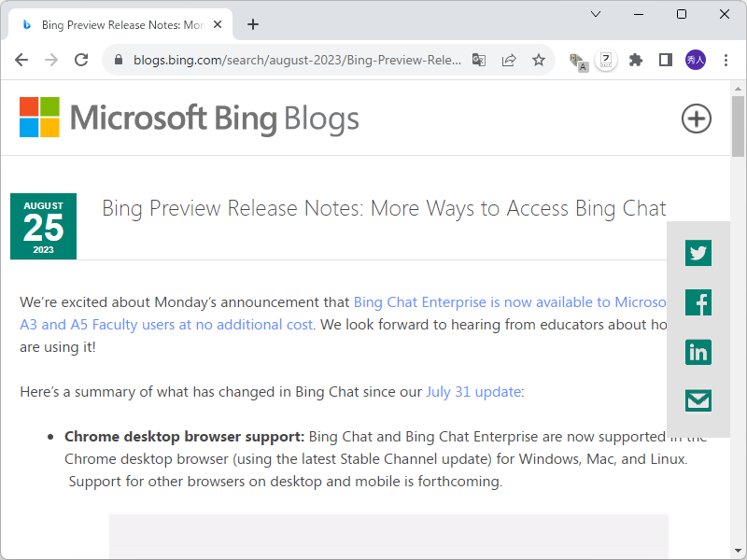The width and height of the screenshot is (747, 560).
Task: Select the Bing Preview Release Notes tab
Action: pyautogui.click(x=121, y=25)
